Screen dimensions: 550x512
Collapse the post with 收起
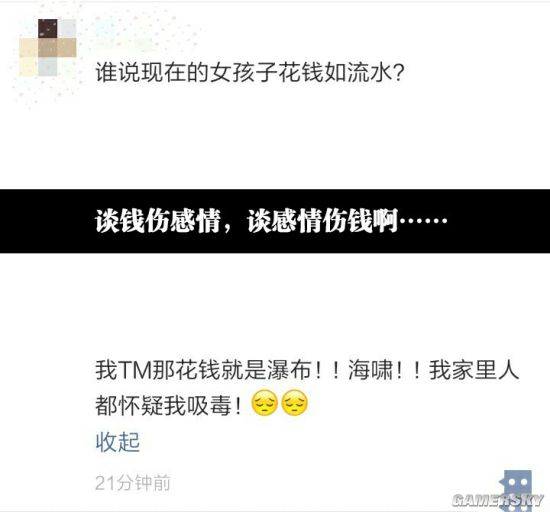118,442
